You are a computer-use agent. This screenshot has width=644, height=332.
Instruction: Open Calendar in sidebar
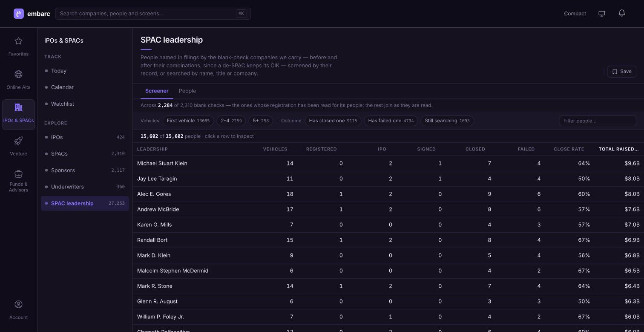coord(85,87)
